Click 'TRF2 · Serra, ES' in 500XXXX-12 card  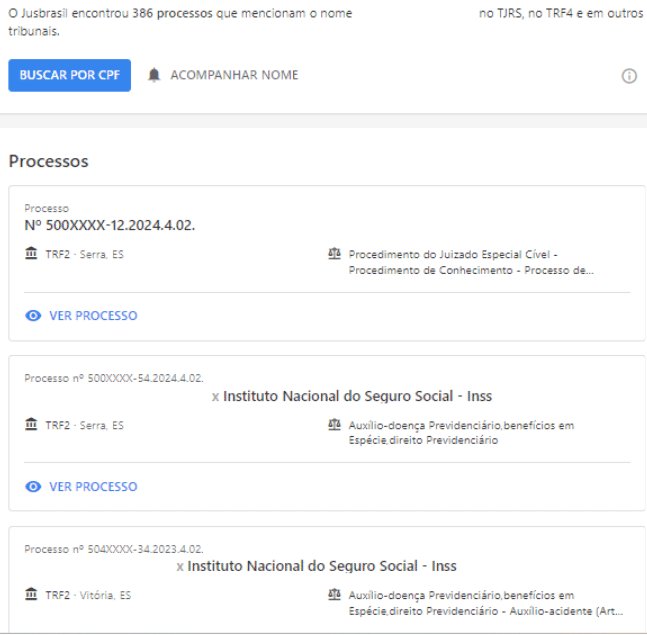[x=85, y=254]
